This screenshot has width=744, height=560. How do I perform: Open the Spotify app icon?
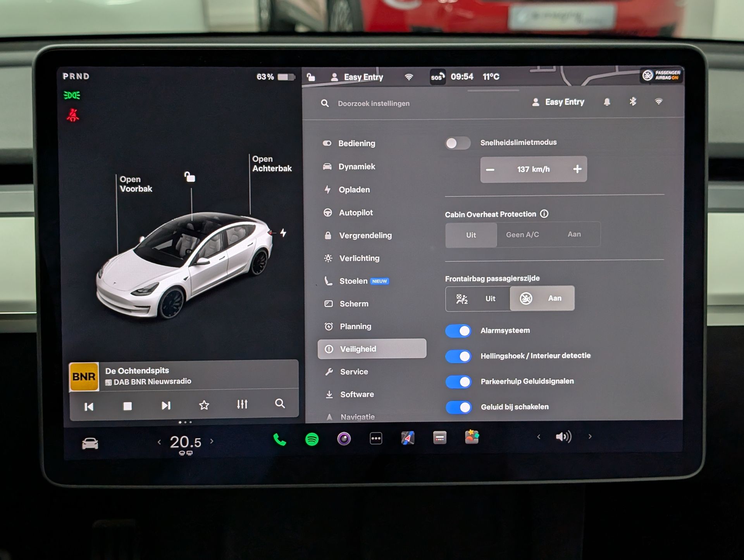312,439
